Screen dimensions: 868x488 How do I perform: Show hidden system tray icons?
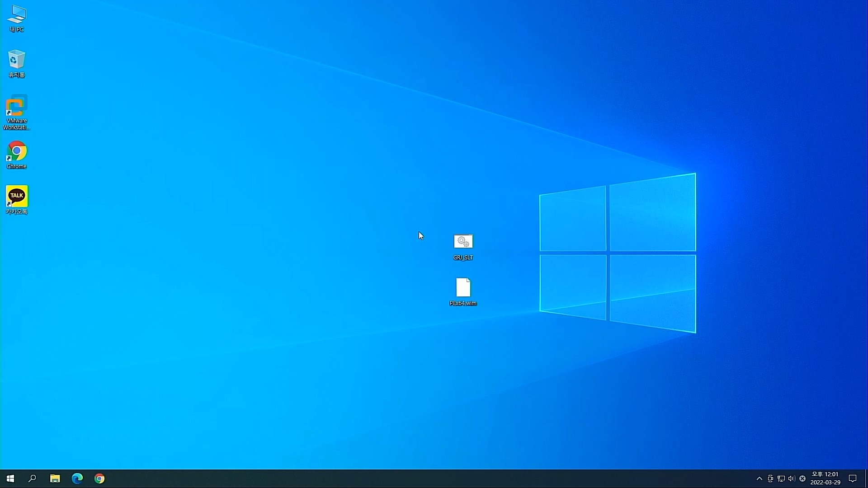point(759,479)
